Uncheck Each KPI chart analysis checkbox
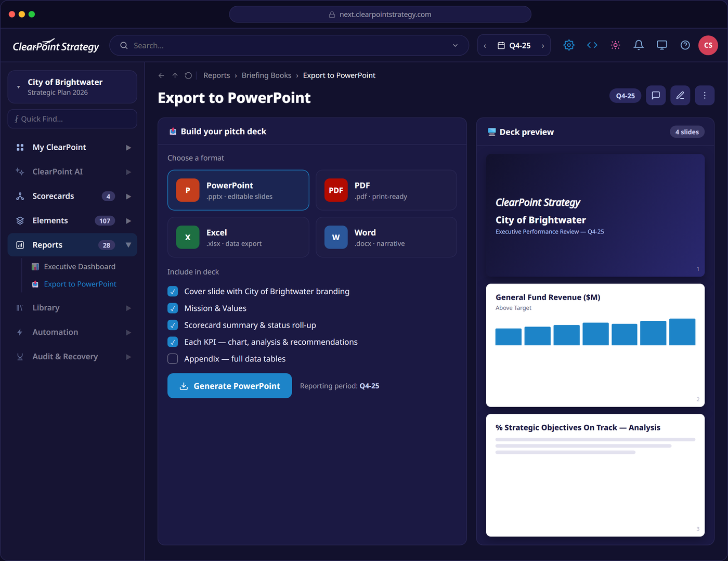This screenshot has height=561, width=728. (173, 342)
